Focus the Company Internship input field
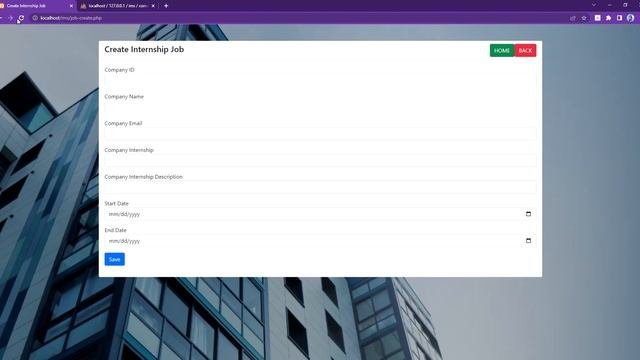Screen dimensions: 640x360 tap(320, 161)
